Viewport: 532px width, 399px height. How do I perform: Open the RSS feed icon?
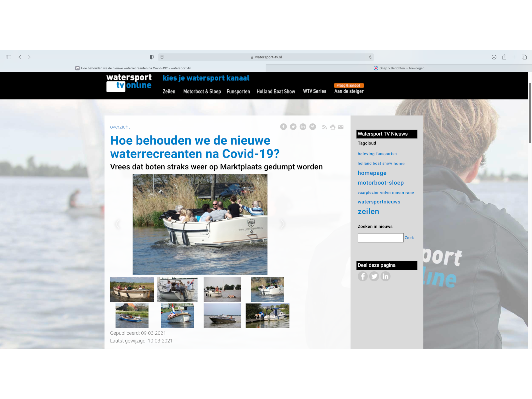click(x=324, y=127)
